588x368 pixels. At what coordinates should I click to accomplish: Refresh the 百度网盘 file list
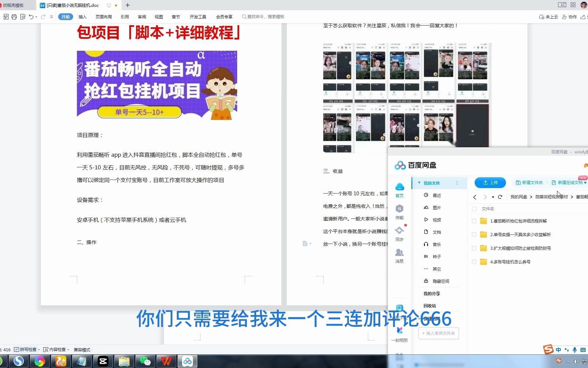(x=500, y=197)
